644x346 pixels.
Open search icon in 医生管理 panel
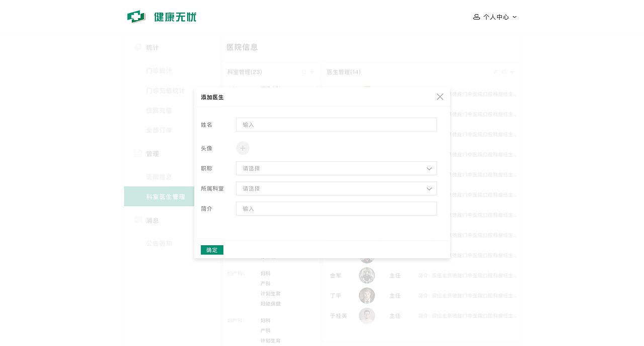point(504,72)
